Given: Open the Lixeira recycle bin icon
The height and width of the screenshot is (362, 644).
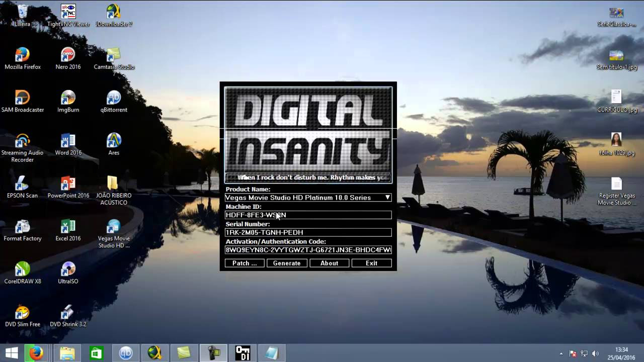Looking at the screenshot, I should 22,15.
